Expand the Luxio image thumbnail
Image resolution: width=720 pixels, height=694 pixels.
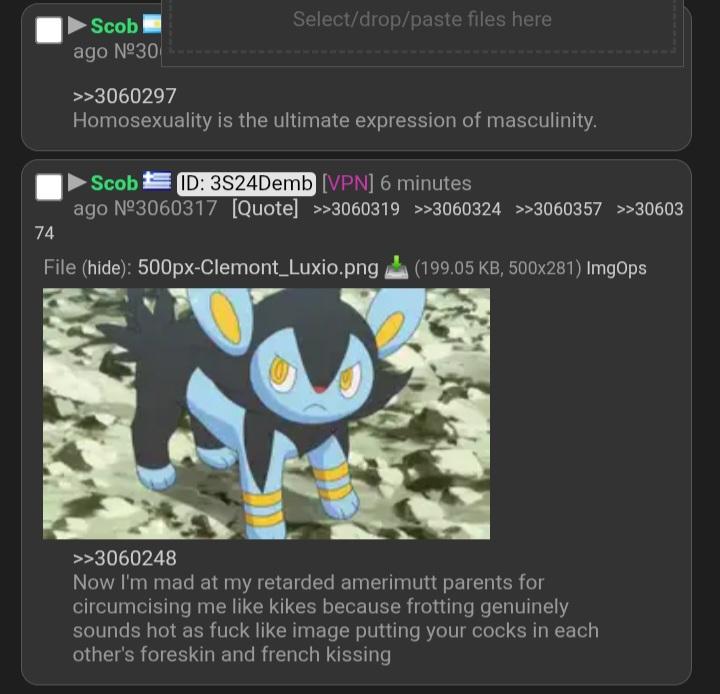[x=266, y=413]
